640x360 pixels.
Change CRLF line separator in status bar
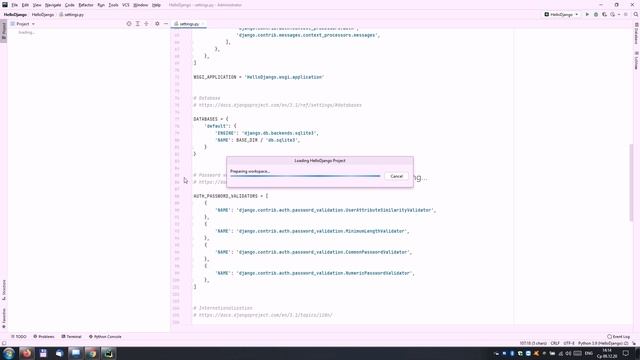click(x=555, y=344)
